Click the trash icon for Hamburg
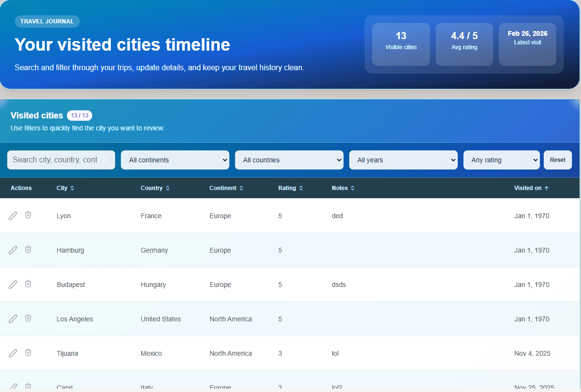 (28, 250)
